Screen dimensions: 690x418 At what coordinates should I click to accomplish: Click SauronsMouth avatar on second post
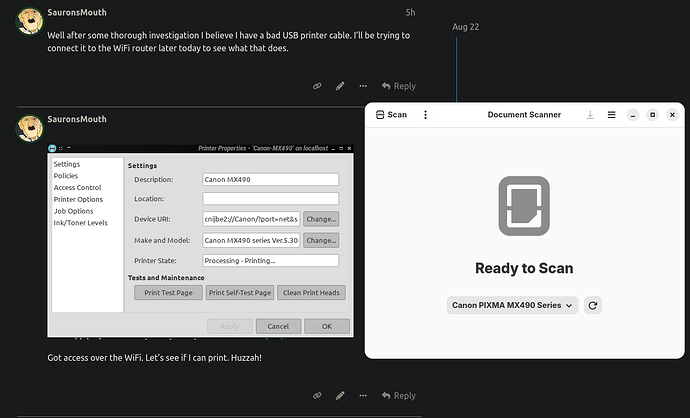pyautogui.click(x=26, y=127)
